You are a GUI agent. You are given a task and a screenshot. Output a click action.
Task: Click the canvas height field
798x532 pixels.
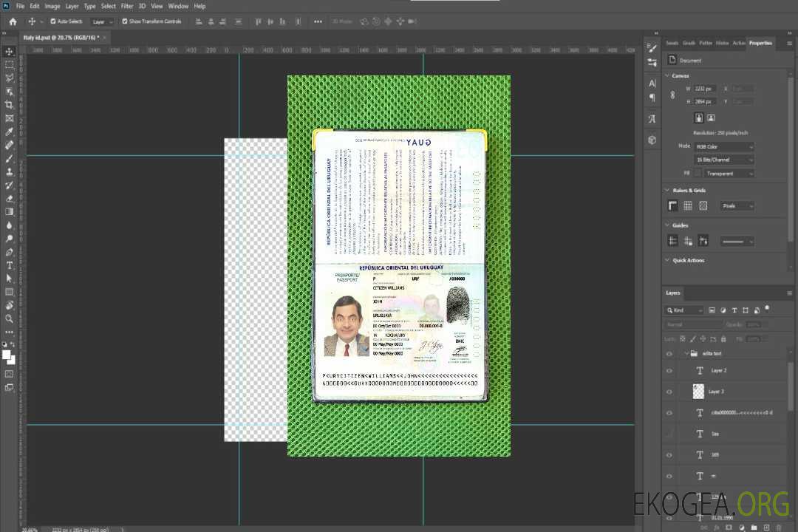click(x=705, y=102)
